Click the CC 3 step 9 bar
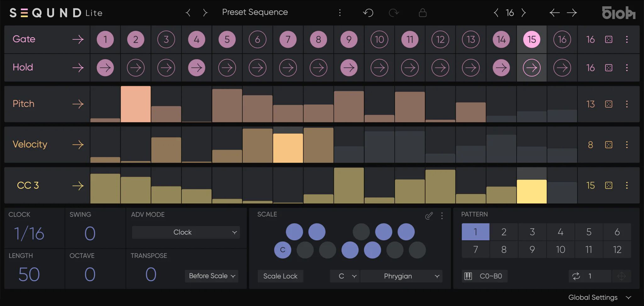 point(349,186)
